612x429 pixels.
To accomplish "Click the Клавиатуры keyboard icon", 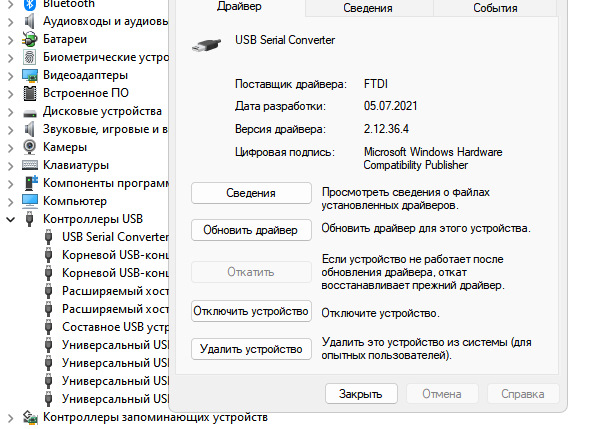I will [x=30, y=165].
